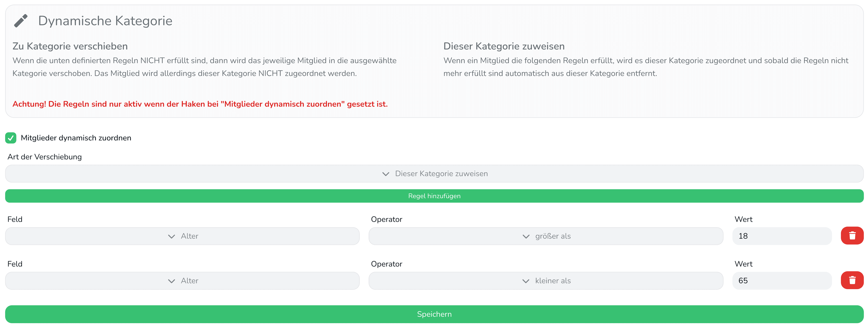The image size is (868, 328).
Task: Click chevron in Art der Verschiebung dropdown
Action: pos(386,174)
